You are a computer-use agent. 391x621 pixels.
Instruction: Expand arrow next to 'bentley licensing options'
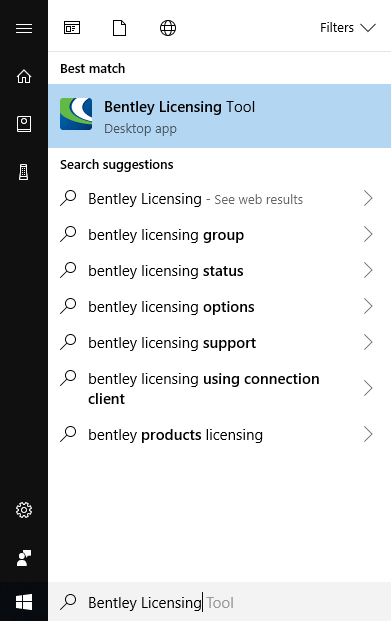point(368,307)
